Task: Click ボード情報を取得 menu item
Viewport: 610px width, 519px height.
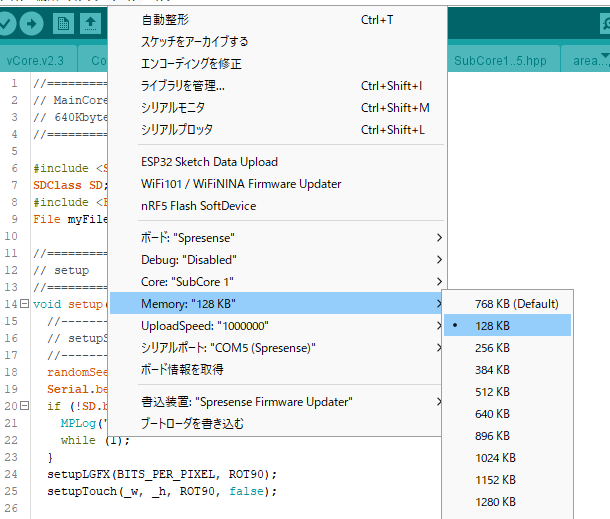Action: [182, 369]
